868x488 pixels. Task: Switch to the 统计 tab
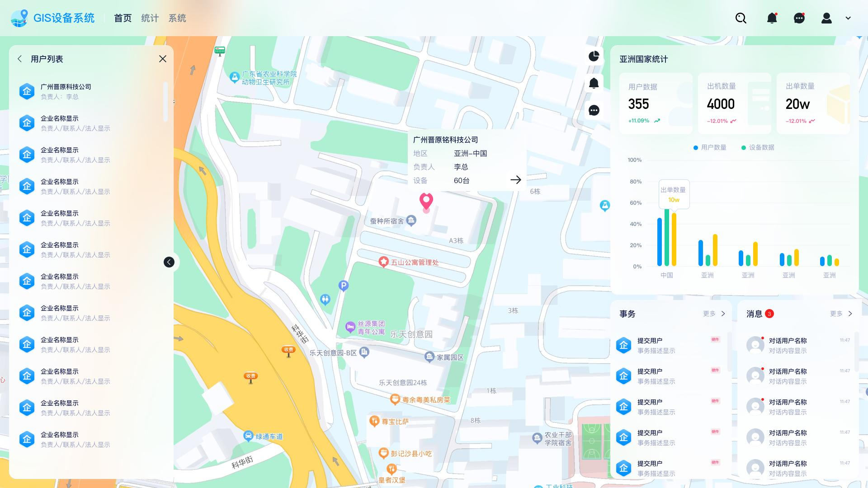[x=150, y=18]
